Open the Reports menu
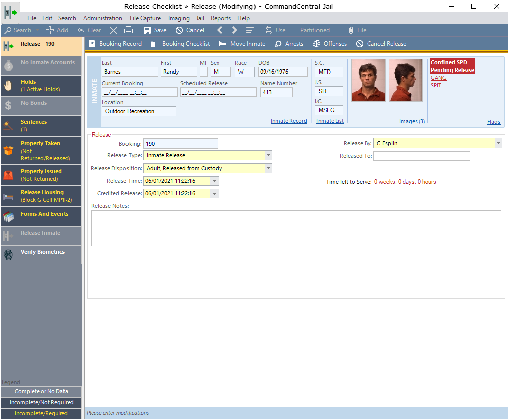 tap(221, 18)
